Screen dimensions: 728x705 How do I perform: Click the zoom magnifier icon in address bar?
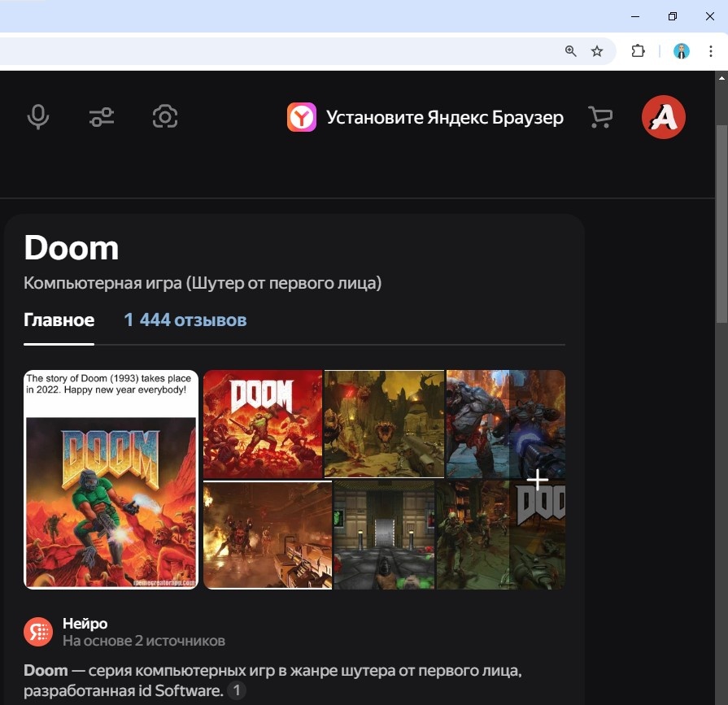pos(571,51)
